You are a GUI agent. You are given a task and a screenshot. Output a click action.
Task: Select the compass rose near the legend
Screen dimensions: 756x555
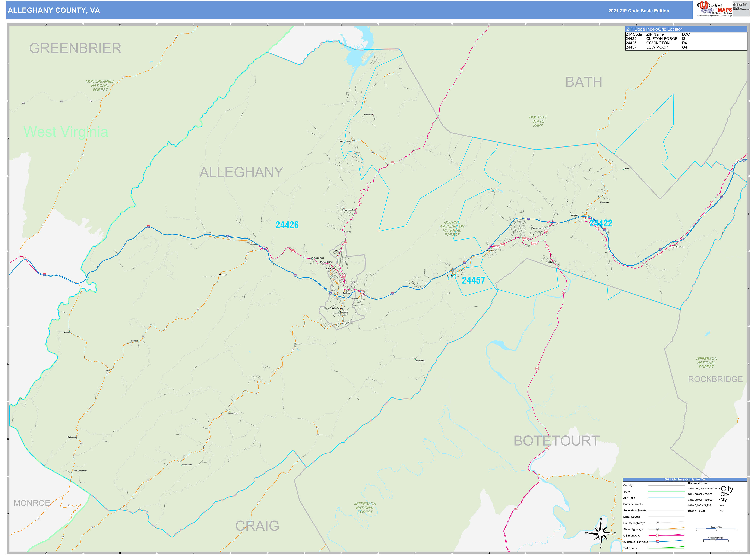click(x=601, y=533)
